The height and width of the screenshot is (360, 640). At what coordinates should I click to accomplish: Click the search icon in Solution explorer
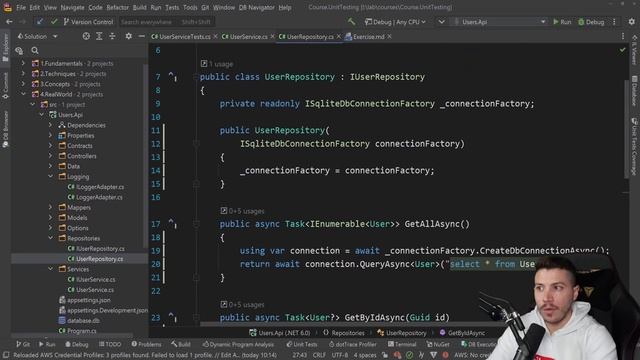pyautogui.click(x=35, y=50)
